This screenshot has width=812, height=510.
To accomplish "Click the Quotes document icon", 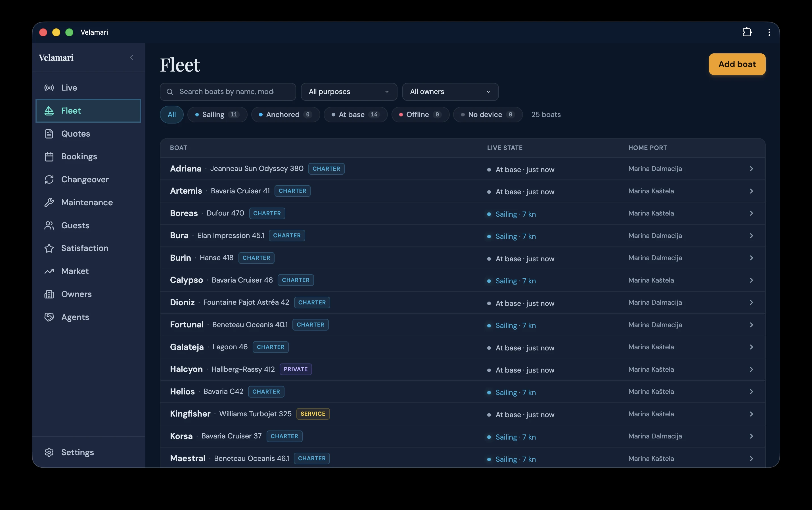I will 49,133.
